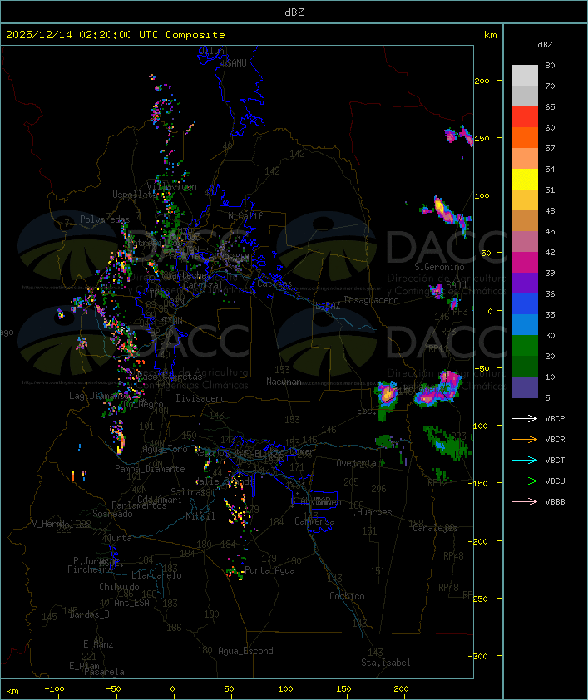Click the 'km' unit label at bottom left
The height and width of the screenshot is (700, 588).
(12, 691)
